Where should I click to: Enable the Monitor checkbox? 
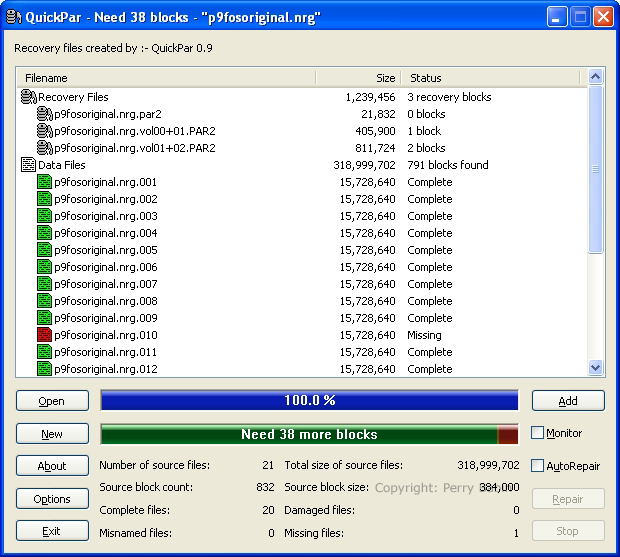[537, 432]
